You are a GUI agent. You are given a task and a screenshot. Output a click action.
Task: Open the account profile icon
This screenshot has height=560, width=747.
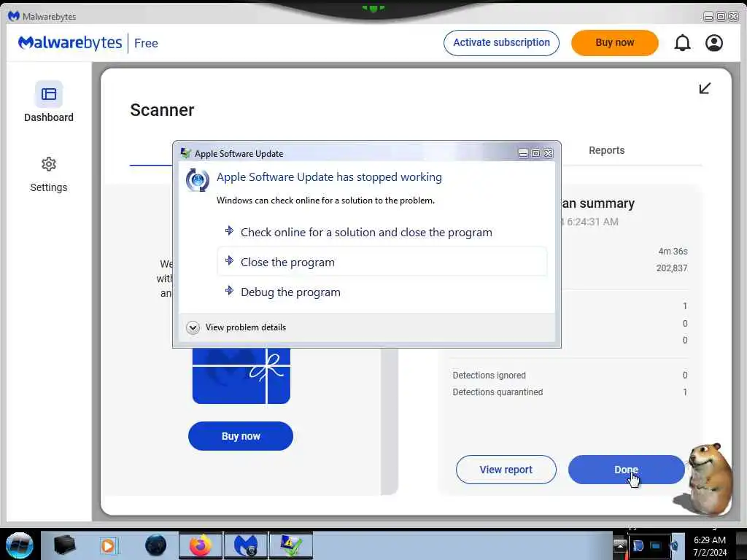point(713,43)
